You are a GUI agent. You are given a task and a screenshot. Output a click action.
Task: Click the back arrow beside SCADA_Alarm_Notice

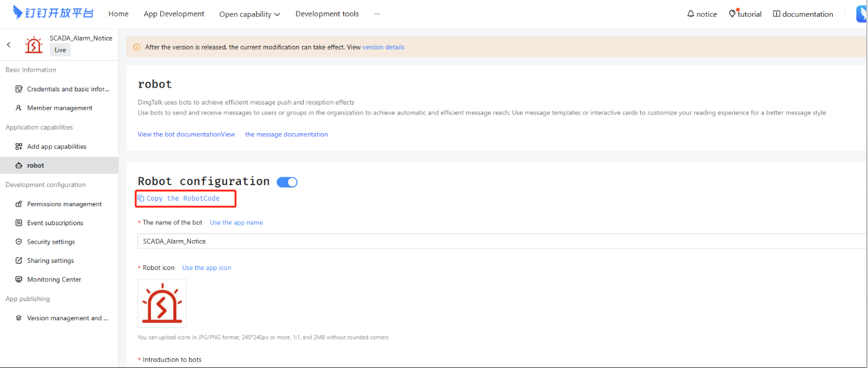click(x=8, y=45)
